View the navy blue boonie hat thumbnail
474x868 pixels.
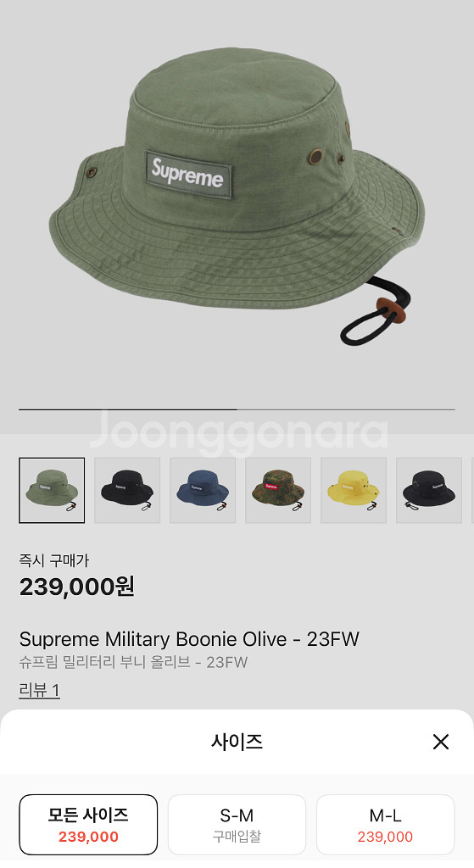pos(203,491)
